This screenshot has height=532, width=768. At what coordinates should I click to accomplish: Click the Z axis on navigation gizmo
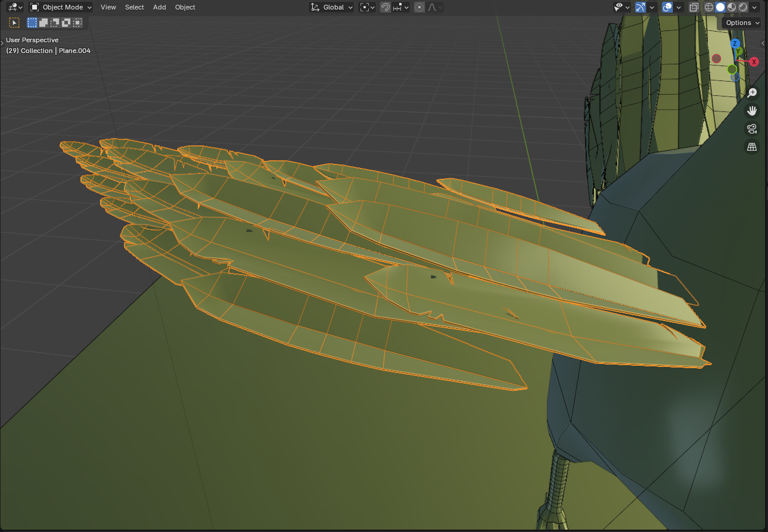[x=735, y=43]
